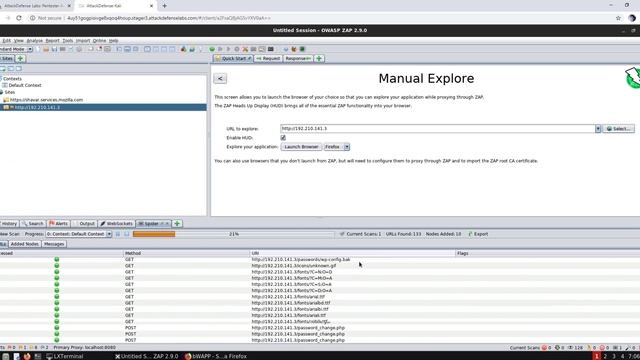Select Default Context in the tree
Image resolution: width=640 pixels, height=360 pixels.
(x=25, y=85)
